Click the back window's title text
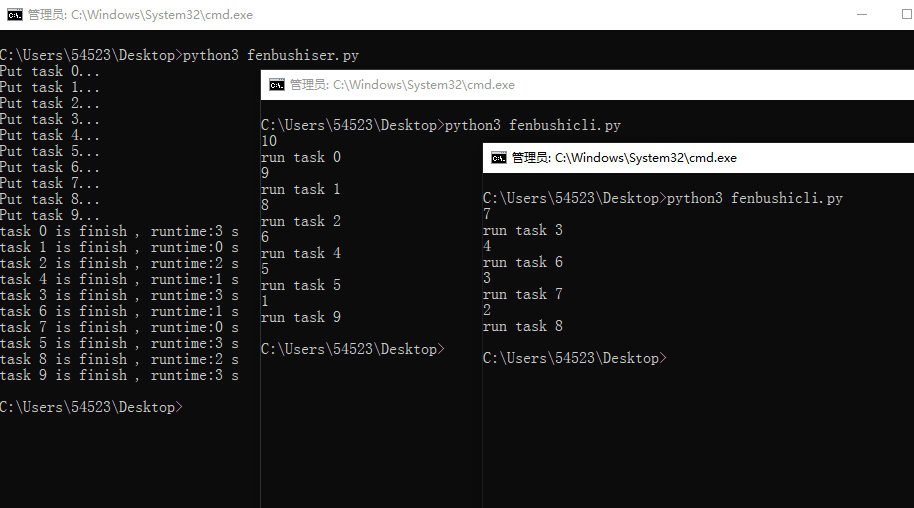 (139, 16)
